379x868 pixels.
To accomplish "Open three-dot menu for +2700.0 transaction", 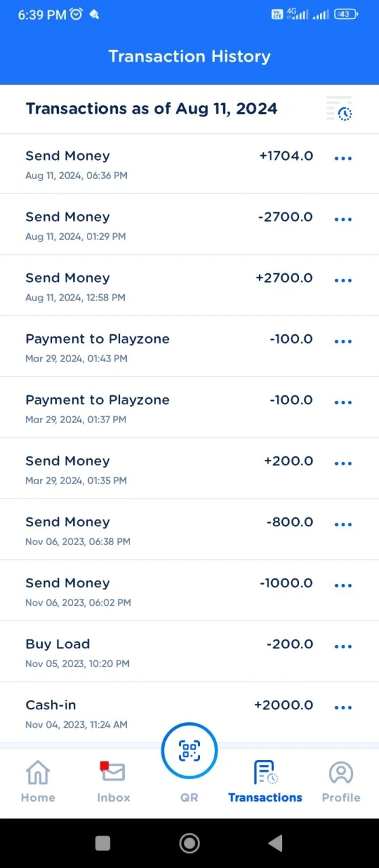I will pyautogui.click(x=343, y=281).
